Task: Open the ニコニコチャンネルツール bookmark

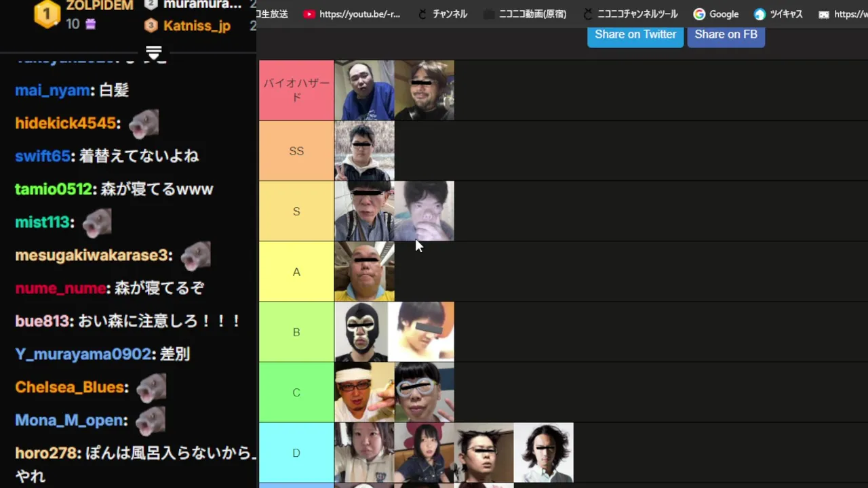Action: [630, 14]
